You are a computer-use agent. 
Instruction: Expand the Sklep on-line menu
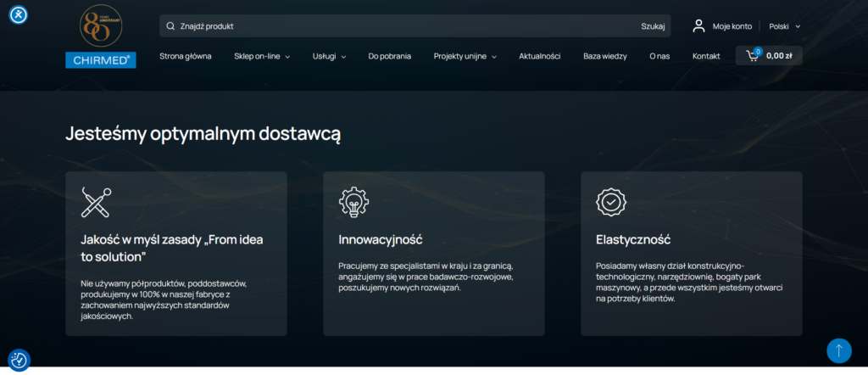(262, 56)
